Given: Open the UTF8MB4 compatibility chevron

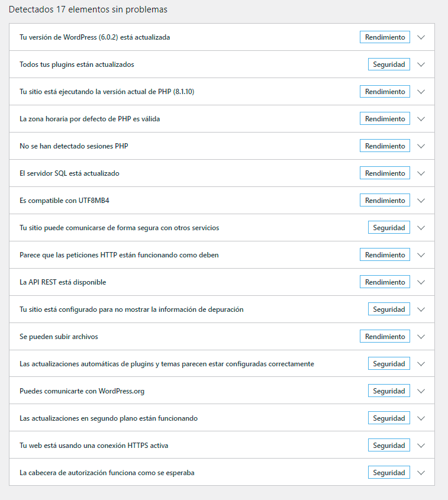Looking at the screenshot, I should point(421,201).
